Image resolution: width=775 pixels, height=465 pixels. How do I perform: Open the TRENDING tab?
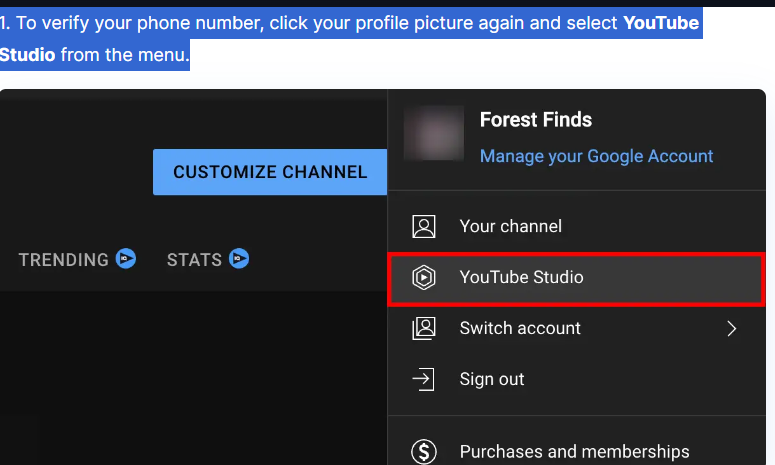pyautogui.click(x=63, y=259)
